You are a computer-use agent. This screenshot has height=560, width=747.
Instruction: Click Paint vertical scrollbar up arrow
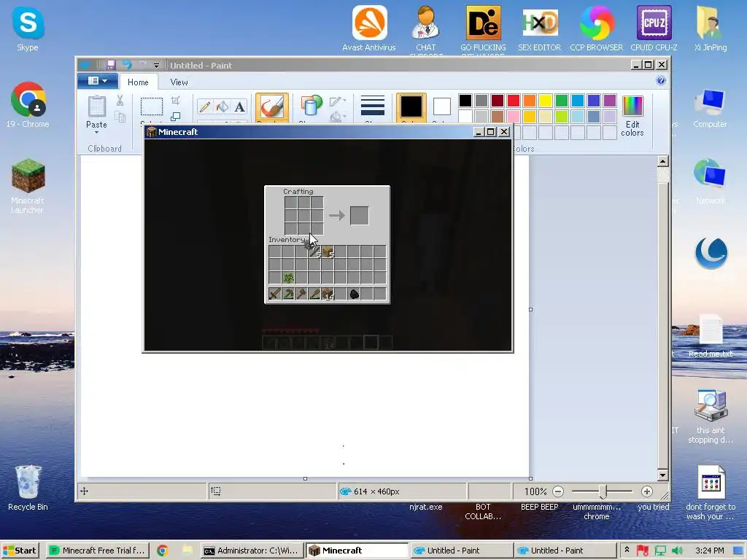click(662, 161)
